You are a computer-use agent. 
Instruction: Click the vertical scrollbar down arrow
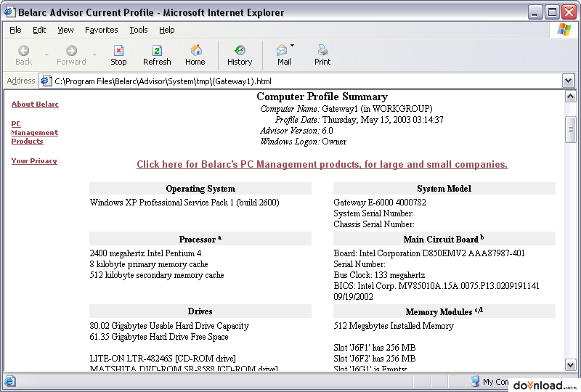[571, 364]
